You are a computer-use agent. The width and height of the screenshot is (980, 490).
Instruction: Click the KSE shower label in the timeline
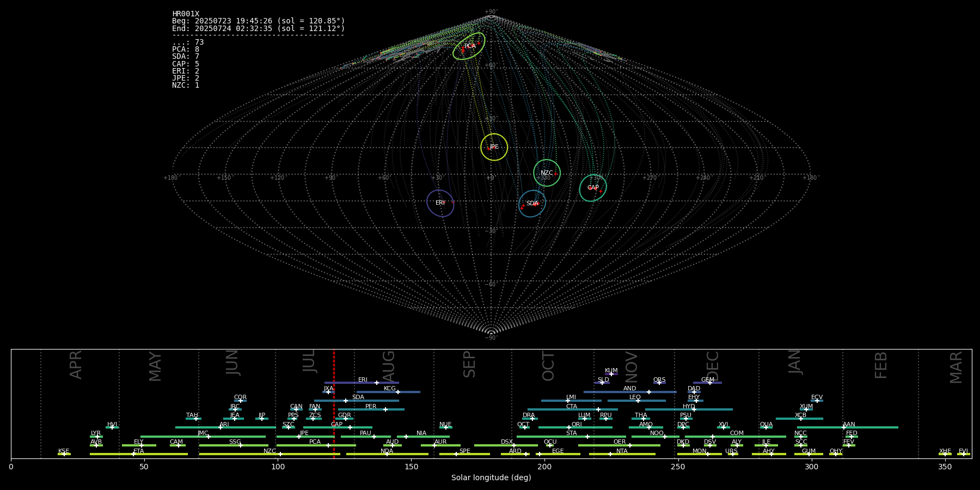(x=64, y=451)
